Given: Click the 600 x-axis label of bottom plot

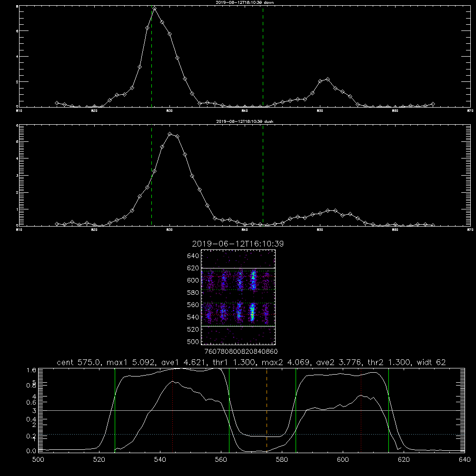Looking at the screenshot, I should [343, 460].
